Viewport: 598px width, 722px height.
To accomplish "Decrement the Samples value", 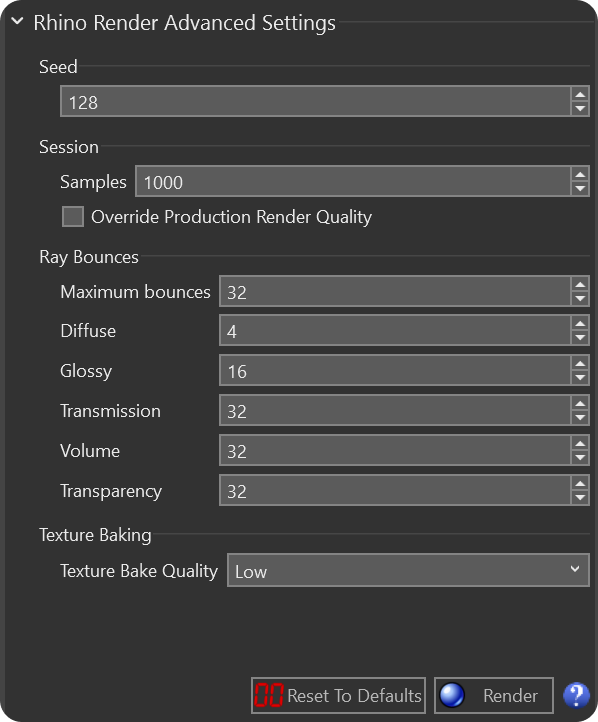I will [x=580, y=189].
